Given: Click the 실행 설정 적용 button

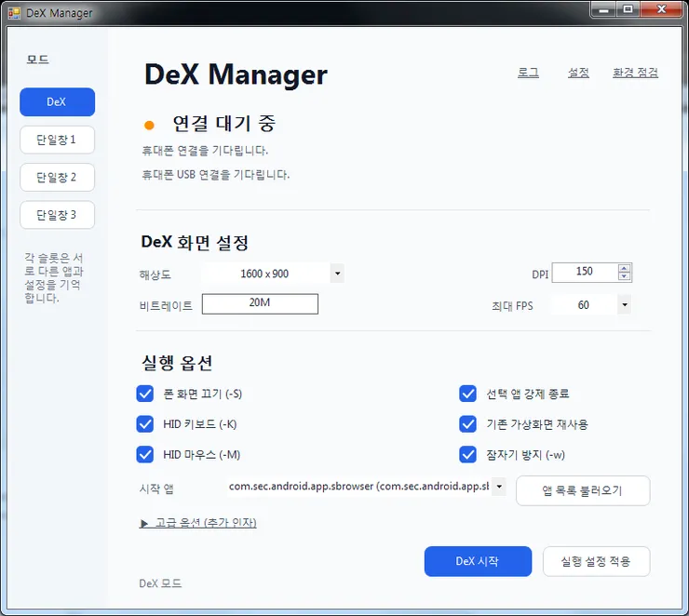Looking at the screenshot, I should click(x=596, y=561).
